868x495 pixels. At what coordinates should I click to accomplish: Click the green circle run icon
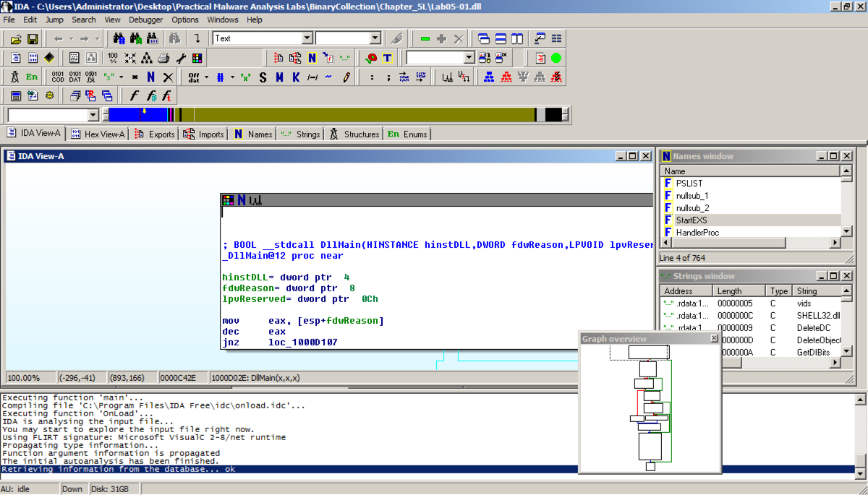click(x=556, y=58)
